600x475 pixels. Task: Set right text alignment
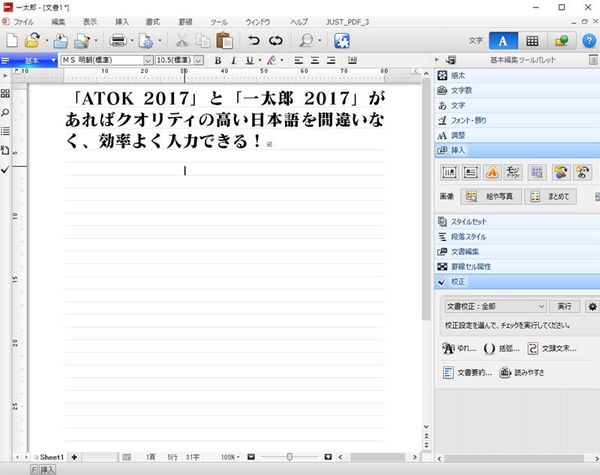[331, 60]
